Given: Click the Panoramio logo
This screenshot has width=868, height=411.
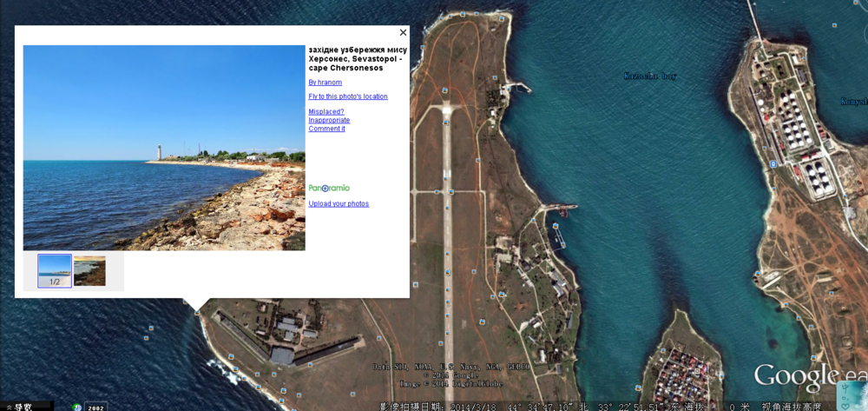Looking at the screenshot, I should 329,188.
